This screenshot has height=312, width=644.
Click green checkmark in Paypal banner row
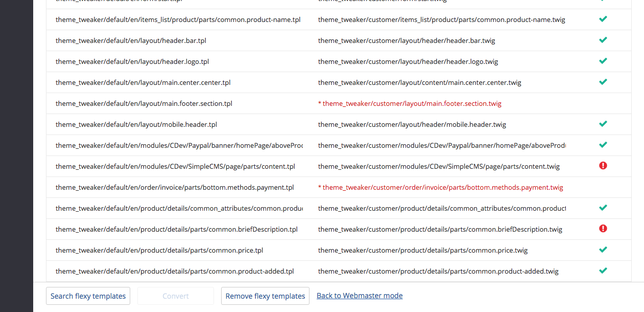[603, 145]
